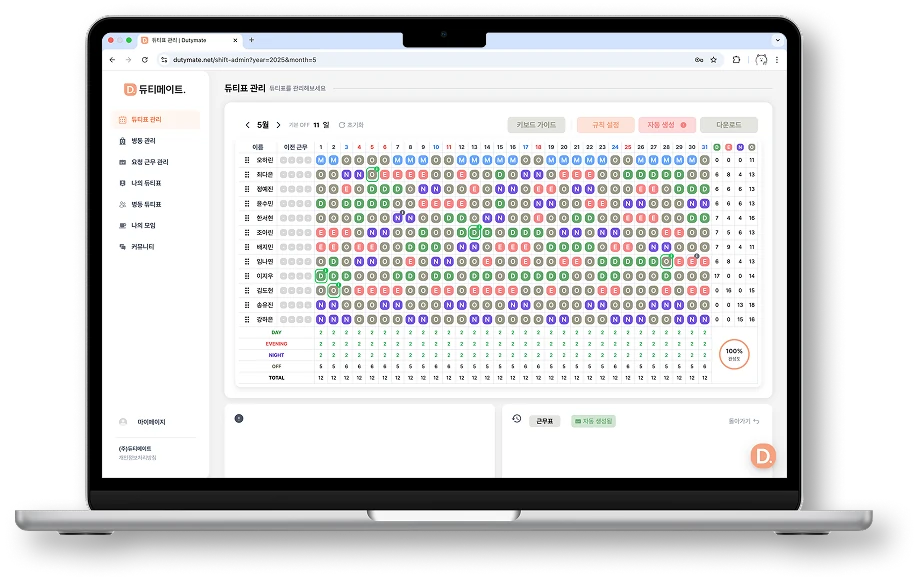The image size is (918, 580).
Task: Open the orange D chat floating button
Action: coord(763,456)
